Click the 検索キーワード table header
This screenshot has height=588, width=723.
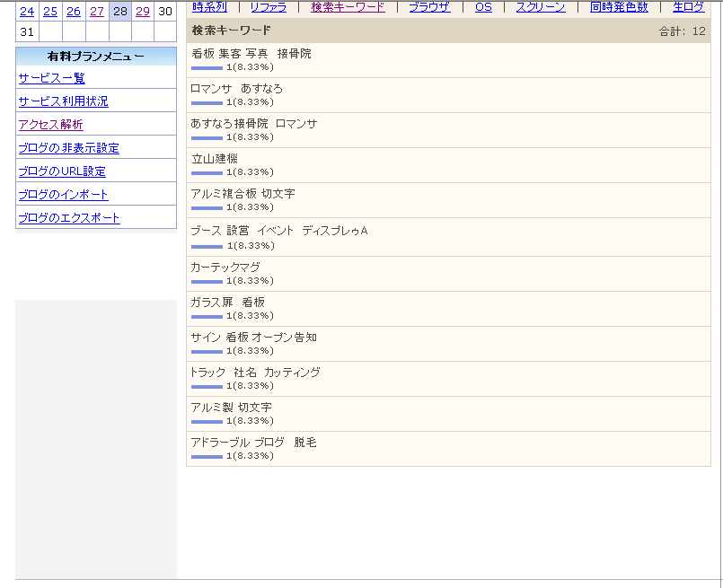(x=232, y=31)
